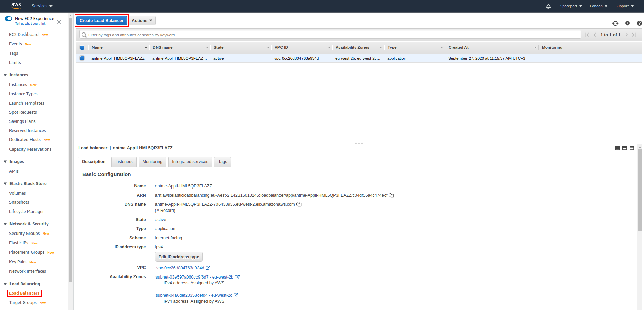Click Create Load Balancer button
This screenshot has height=310, width=644.
pyautogui.click(x=102, y=20)
